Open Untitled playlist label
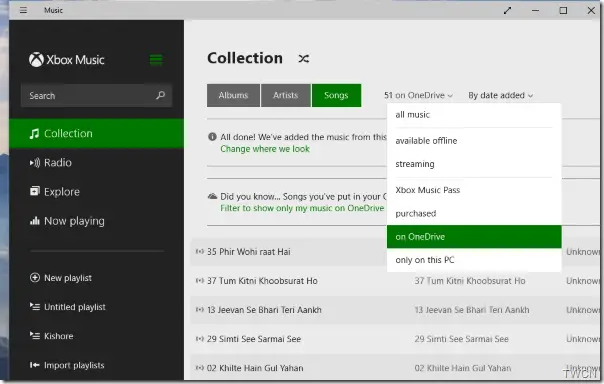This screenshot has width=604, height=384. pyautogui.click(x=75, y=307)
